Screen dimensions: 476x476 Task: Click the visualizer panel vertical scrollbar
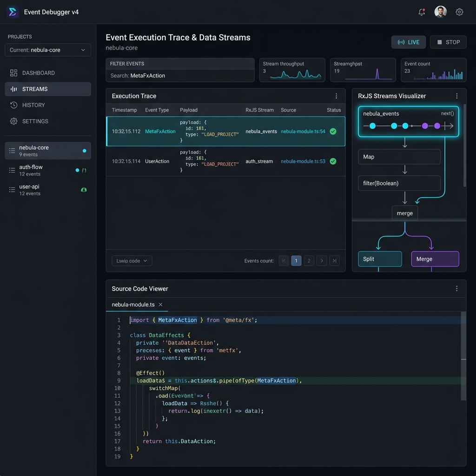coord(464,145)
